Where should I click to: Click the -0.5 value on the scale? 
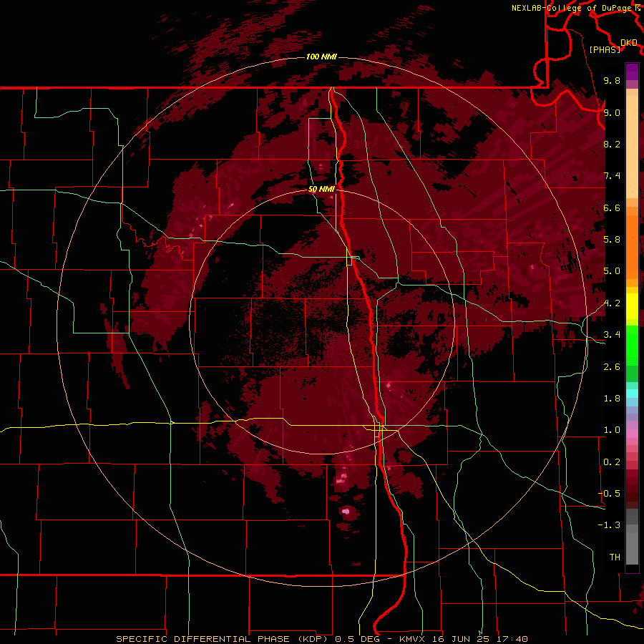point(609,493)
